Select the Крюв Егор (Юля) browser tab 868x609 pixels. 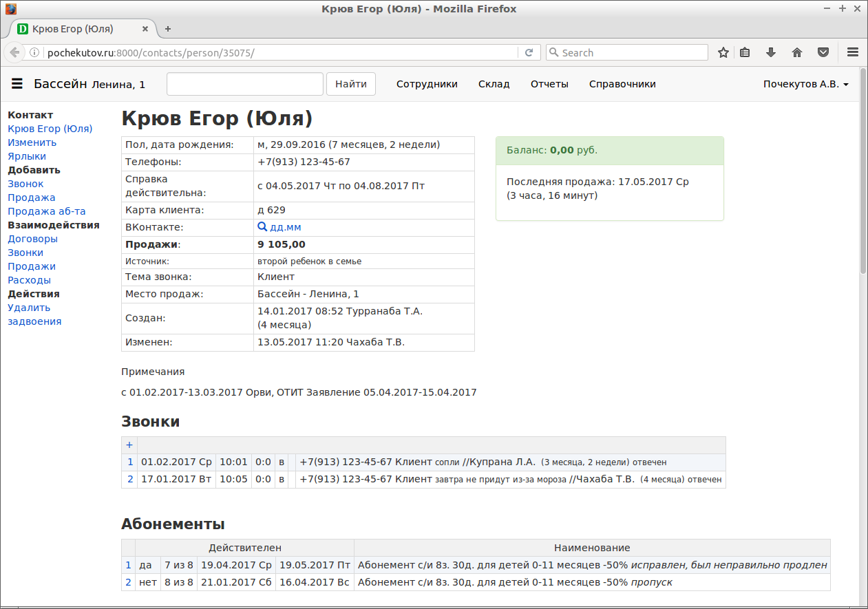83,29
